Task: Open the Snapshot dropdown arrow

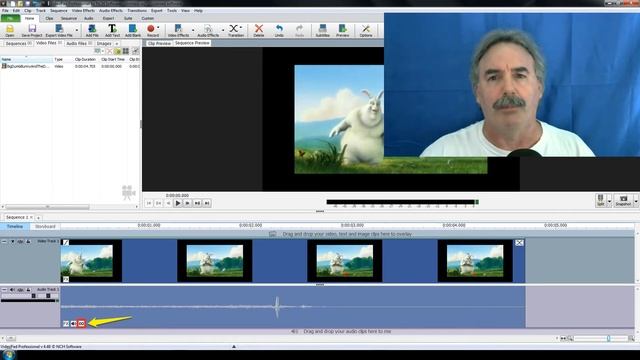Action: [x=636, y=201]
